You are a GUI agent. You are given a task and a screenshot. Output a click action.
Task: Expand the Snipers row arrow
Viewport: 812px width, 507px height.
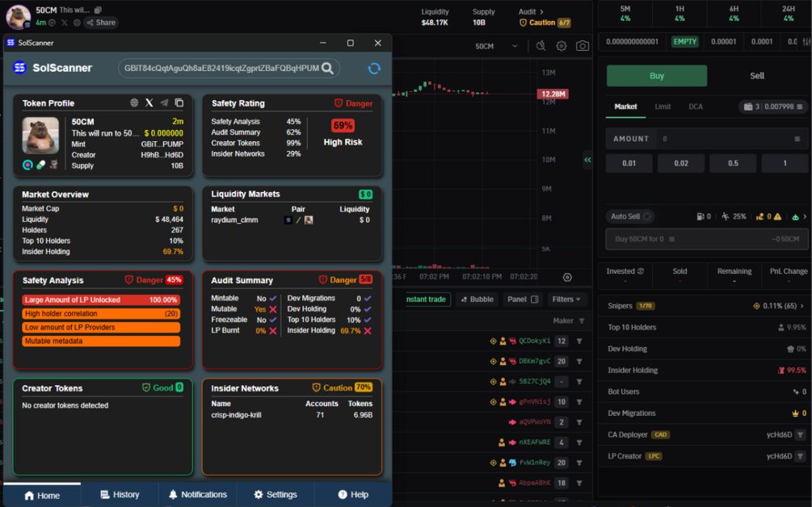click(x=802, y=306)
